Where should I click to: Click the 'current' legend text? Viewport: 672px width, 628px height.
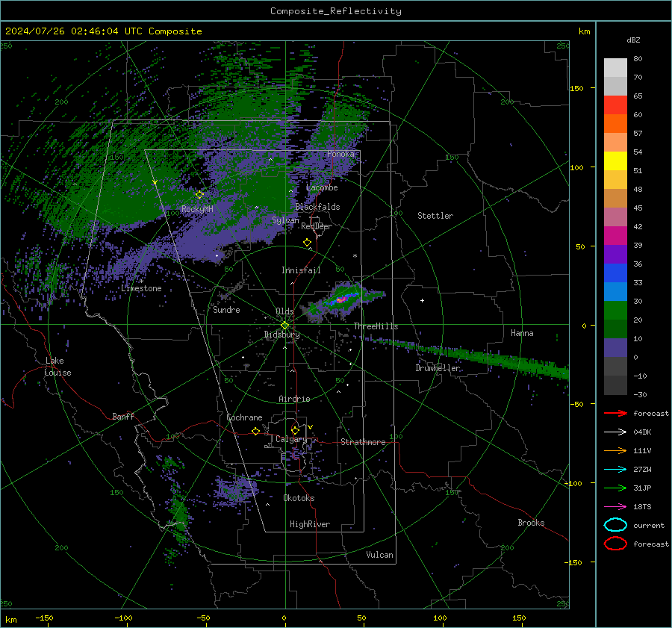[648, 525]
